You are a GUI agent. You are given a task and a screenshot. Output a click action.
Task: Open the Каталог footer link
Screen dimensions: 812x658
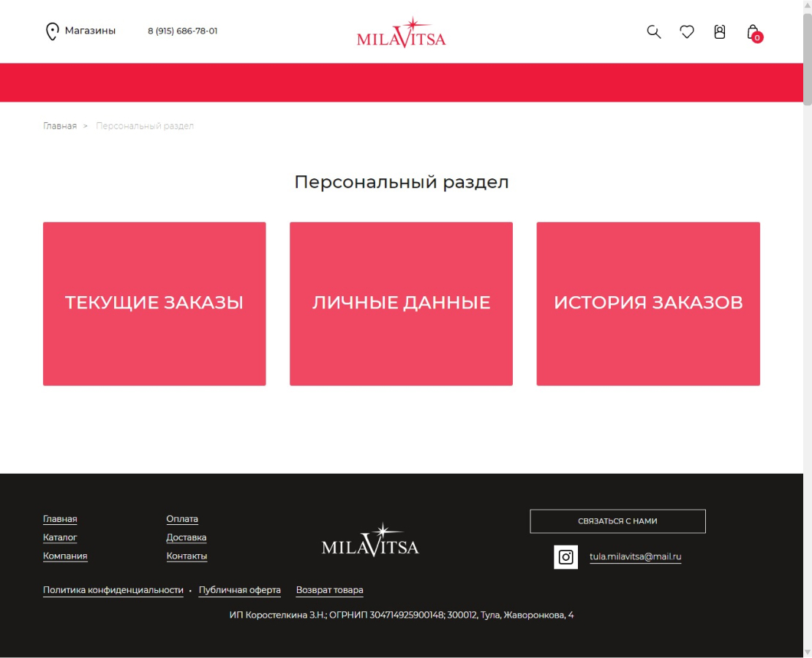[x=60, y=537]
